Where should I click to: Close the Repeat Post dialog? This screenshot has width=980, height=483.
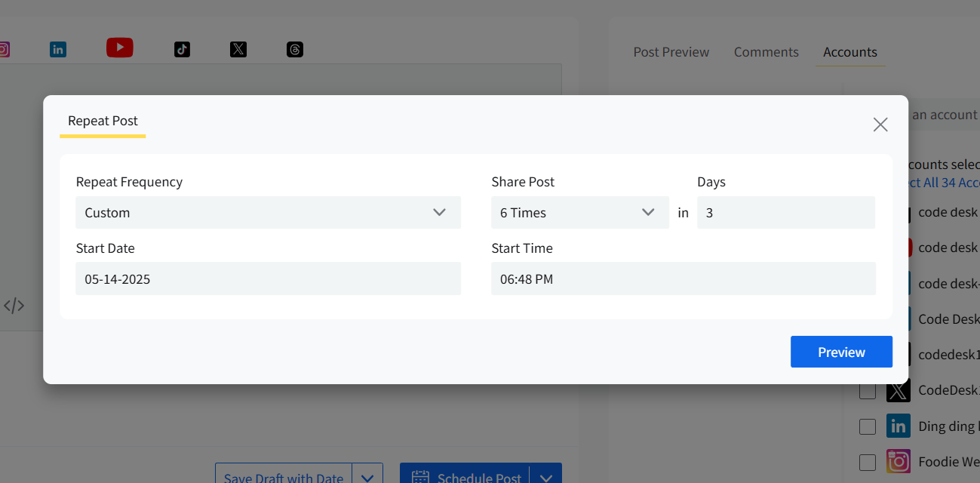[880, 125]
